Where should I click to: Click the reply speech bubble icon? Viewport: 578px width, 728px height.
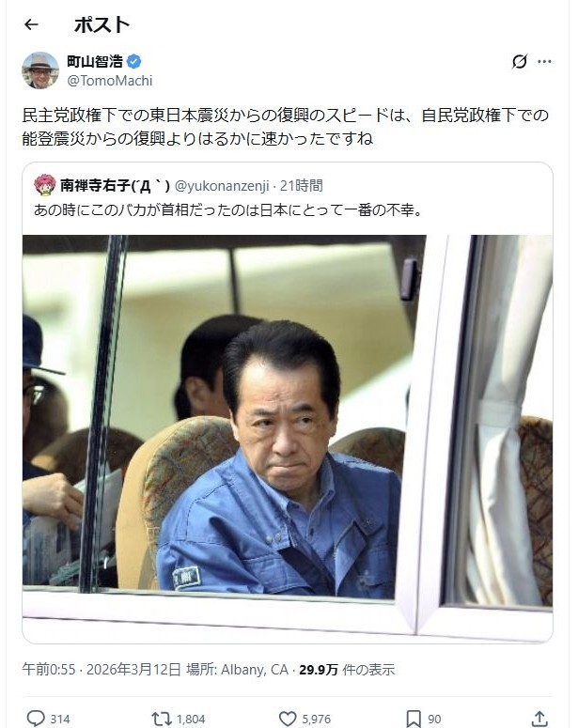pyautogui.click(x=36, y=719)
